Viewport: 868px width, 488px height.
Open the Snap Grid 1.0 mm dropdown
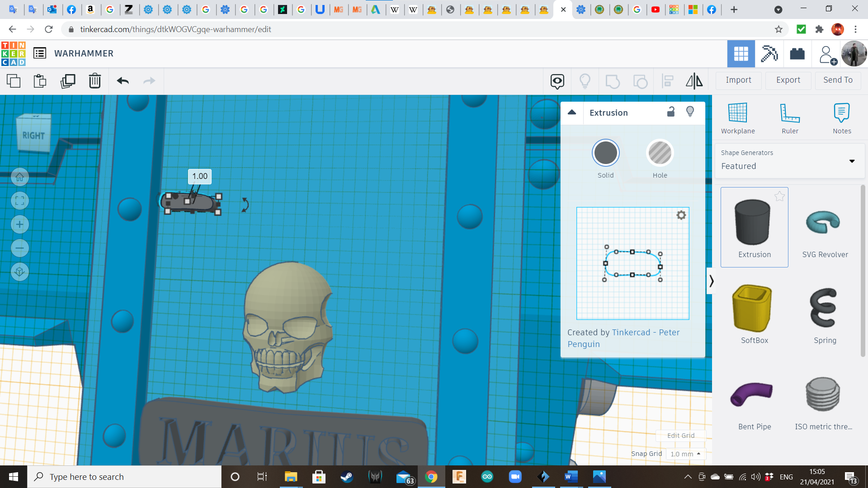(685, 454)
